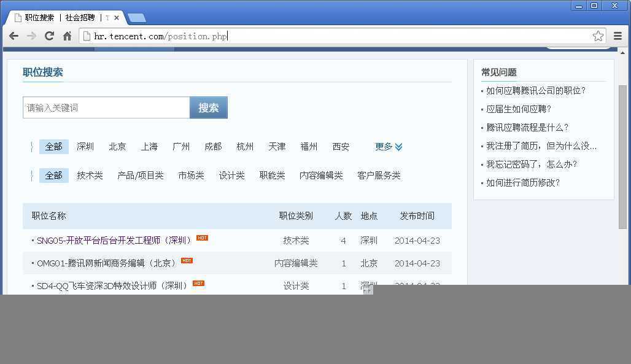Select 全部 in the job category row
The height and width of the screenshot is (364, 631).
(x=54, y=176)
